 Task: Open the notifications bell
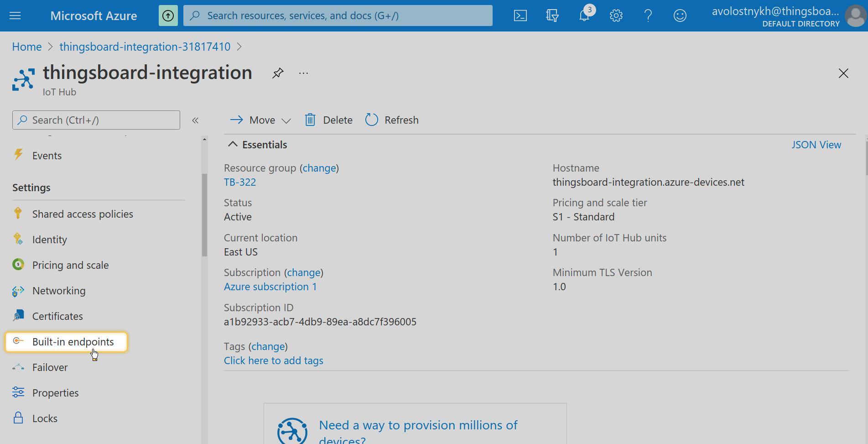pos(584,16)
